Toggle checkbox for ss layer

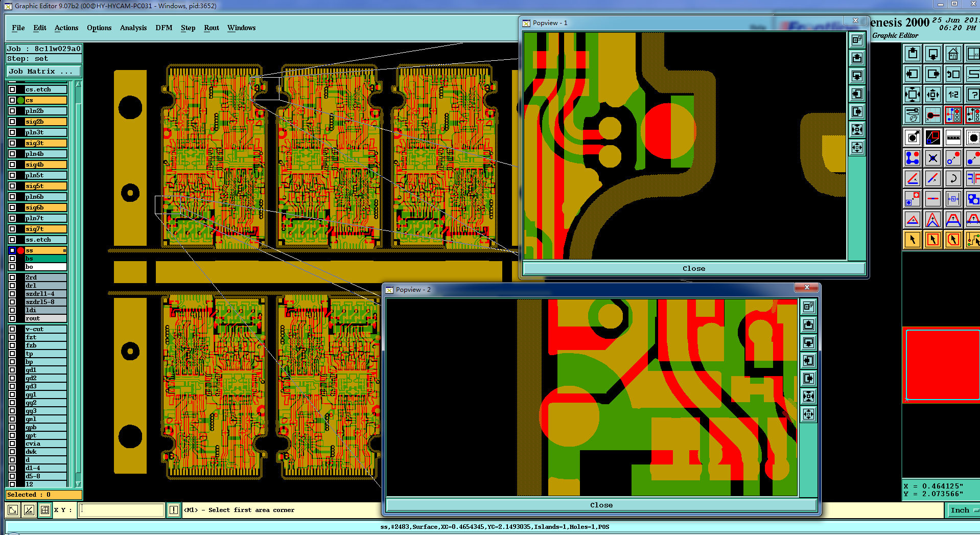click(12, 250)
